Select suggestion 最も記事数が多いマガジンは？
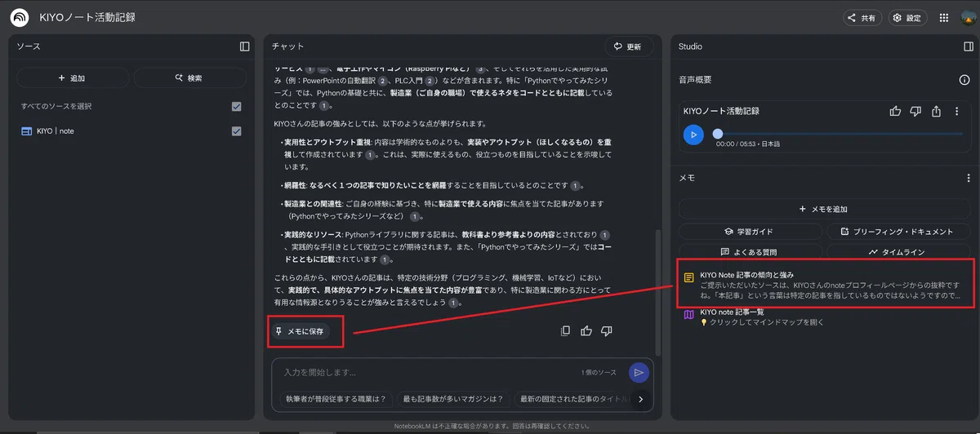This screenshot has width=980, height=434. 454,399
